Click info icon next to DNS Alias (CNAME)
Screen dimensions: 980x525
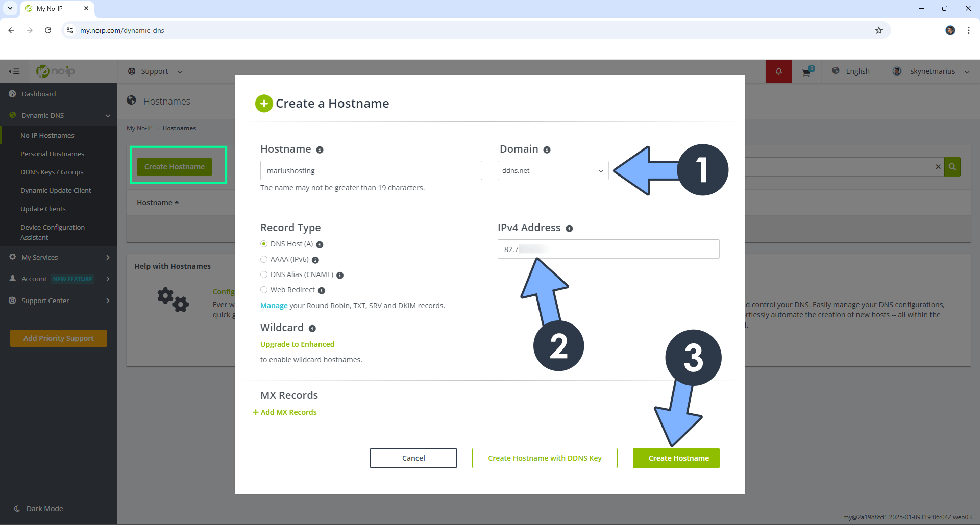click(x=340, y=276)
